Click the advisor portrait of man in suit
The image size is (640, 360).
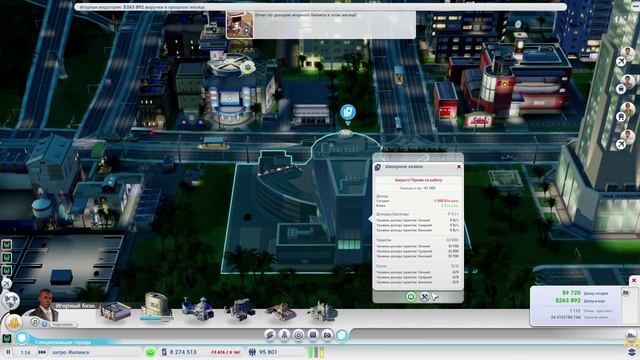coord(44,305)
